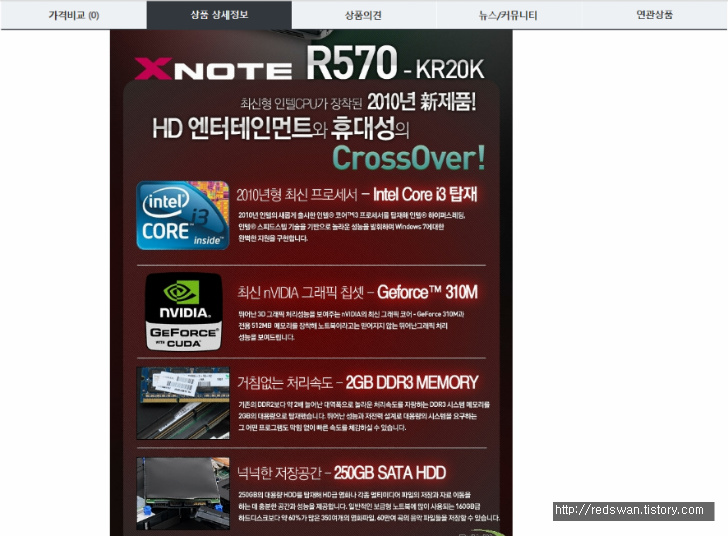Screen dimensions: 728x536
Task: Click the 2010년 新제품! banner text
Action: click(422, 102)
